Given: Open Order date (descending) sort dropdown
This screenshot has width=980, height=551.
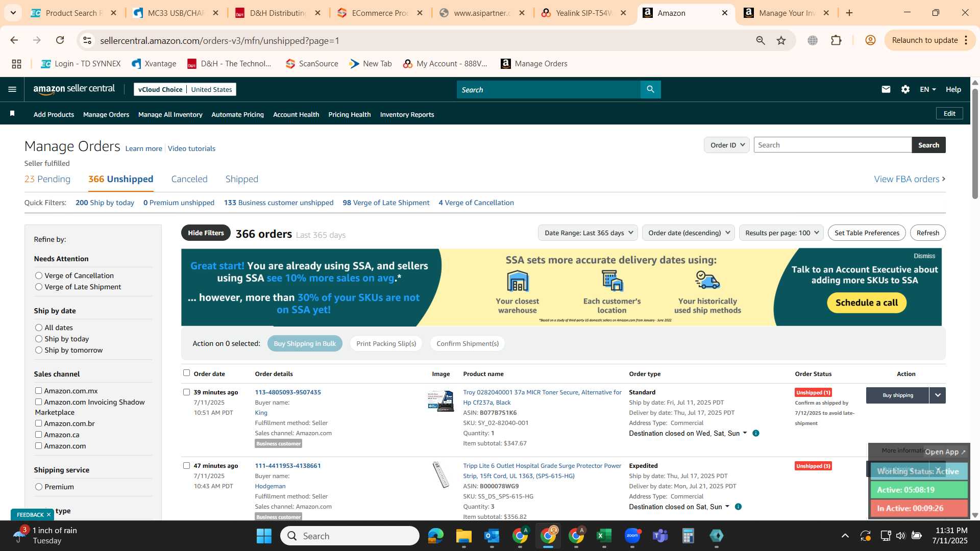Looking at the screenshot, I should pos(688,233).
